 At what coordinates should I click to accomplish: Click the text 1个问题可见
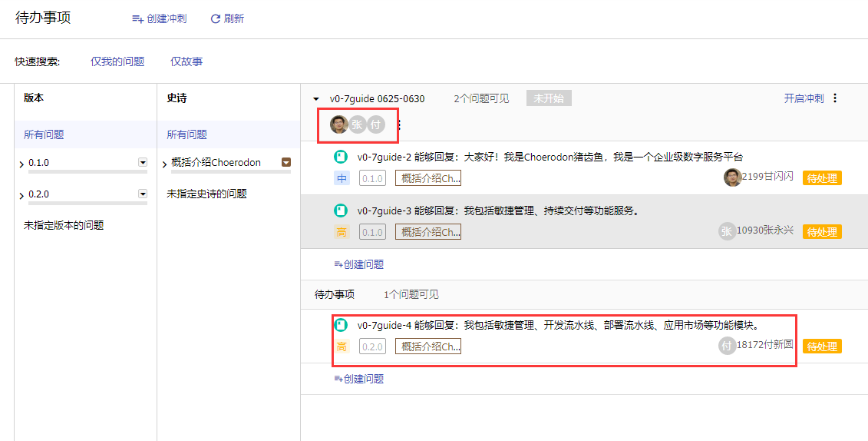pos(411,295)
